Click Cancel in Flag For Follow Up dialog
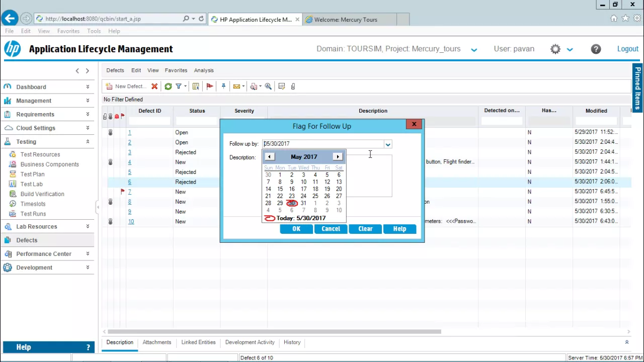Image resolution: width=644 pixels, height=362 pixels. pos(331,229)
